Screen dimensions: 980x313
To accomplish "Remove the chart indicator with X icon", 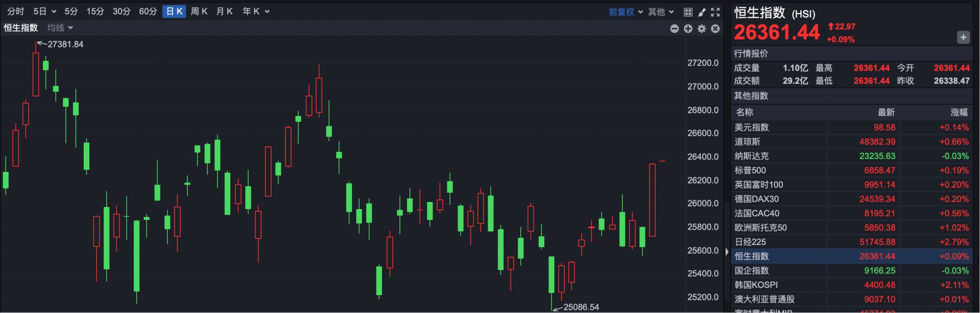I will tap(715, 29).
